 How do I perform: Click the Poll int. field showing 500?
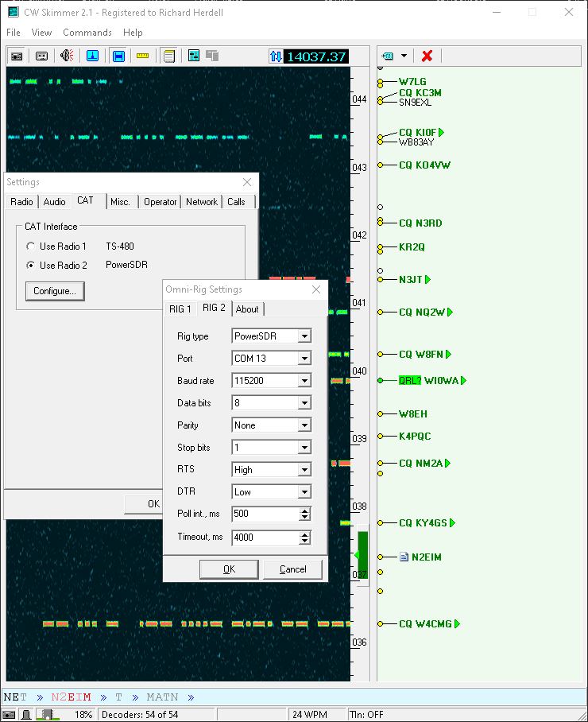tap(265, 514)
